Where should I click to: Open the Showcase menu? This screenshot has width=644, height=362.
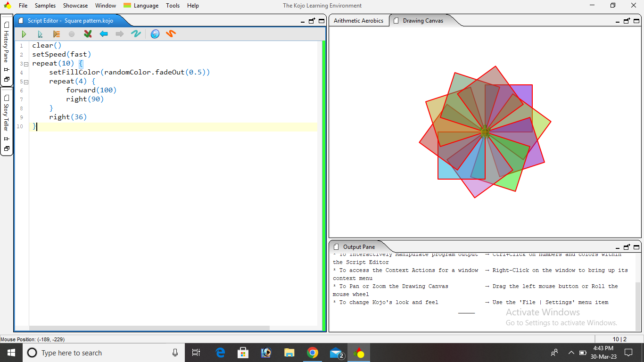(x=75, y=6)
